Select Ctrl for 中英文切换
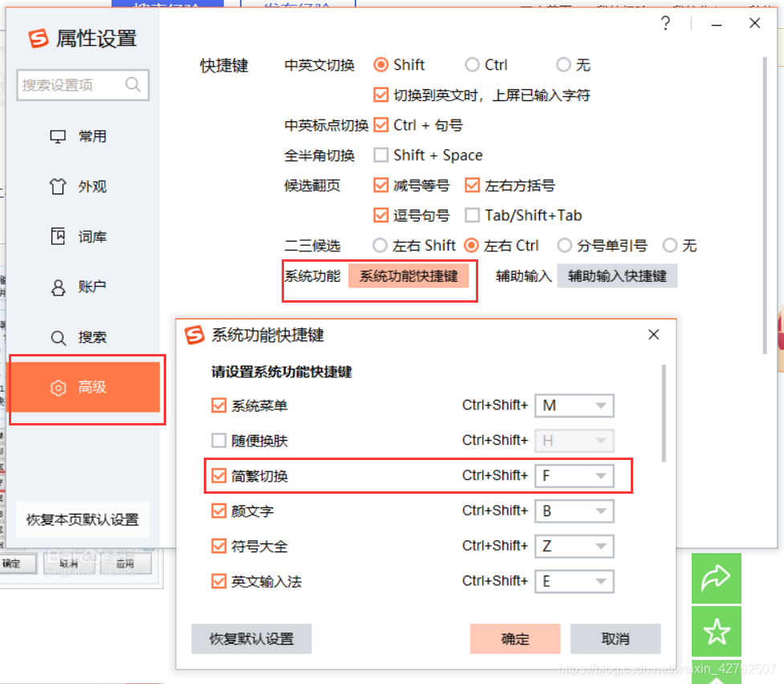 tap(472, 64)
